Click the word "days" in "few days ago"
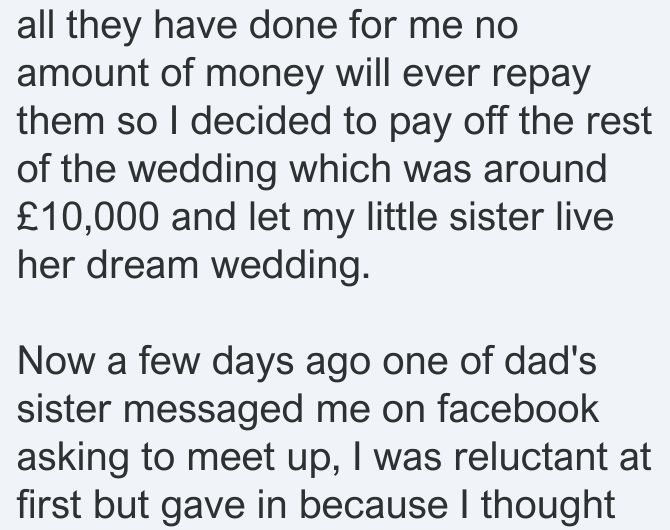 tap(253, 362)
